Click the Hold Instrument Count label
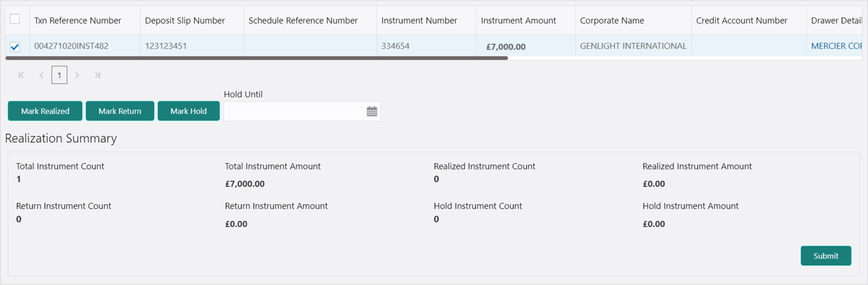Image resolution: width=868 pixels, height=285 pixels. pos(478,206)
